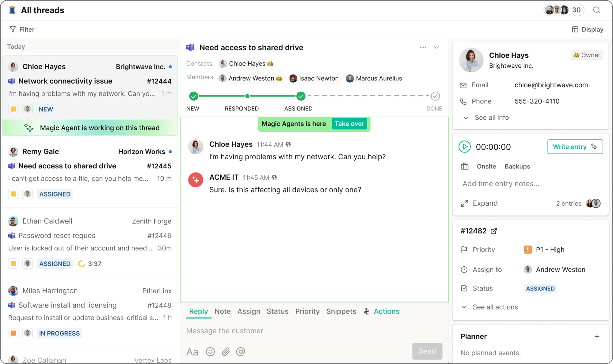Click the snooze moon icon on Password reset thread
613x364 pixels.
[x=82, y=263]
